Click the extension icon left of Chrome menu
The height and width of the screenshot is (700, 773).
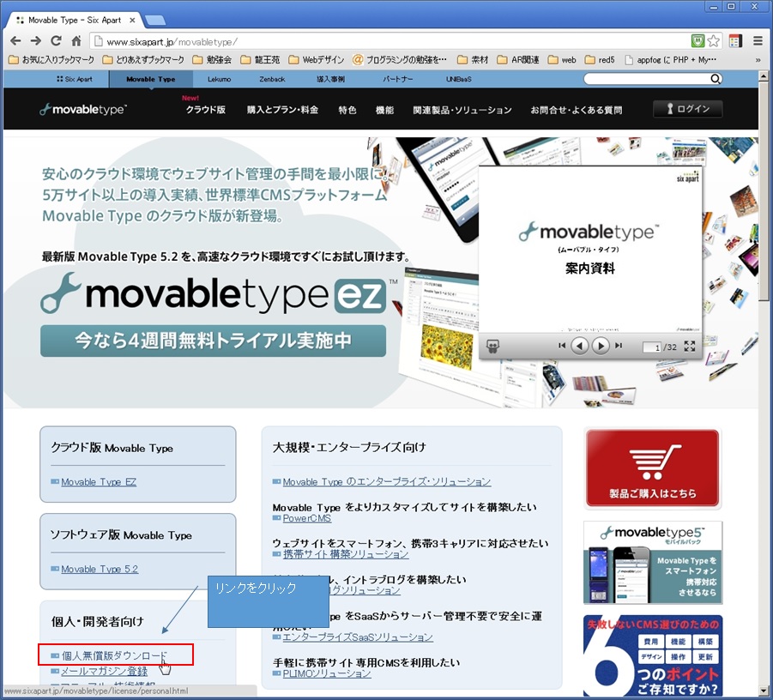[x=735, y=41]
